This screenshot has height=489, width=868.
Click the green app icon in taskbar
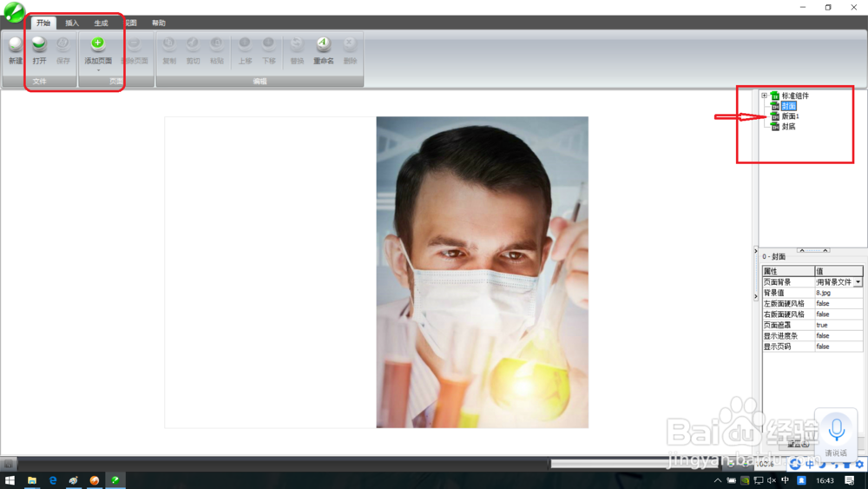click(x=115, y=480)
